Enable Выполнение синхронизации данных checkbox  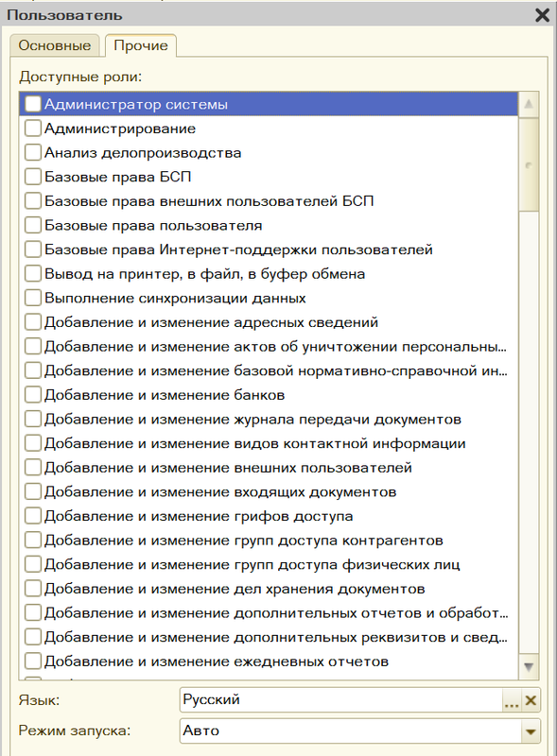[33, 298]
